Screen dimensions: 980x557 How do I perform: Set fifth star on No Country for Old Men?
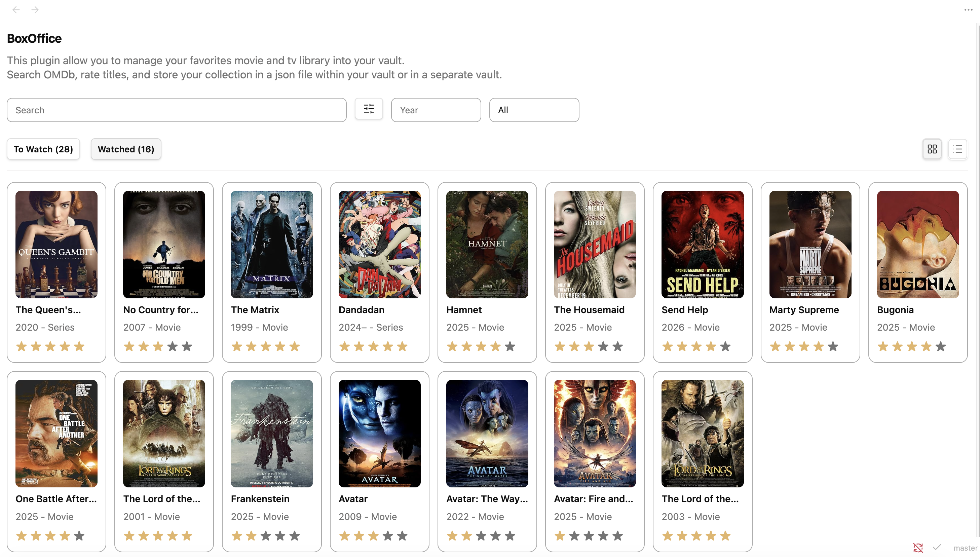point(187,346)
